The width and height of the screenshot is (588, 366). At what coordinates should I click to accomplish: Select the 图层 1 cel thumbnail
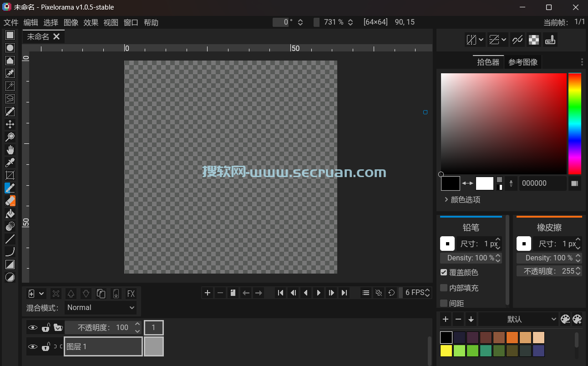pyautogui.click(x=154, y=346)
